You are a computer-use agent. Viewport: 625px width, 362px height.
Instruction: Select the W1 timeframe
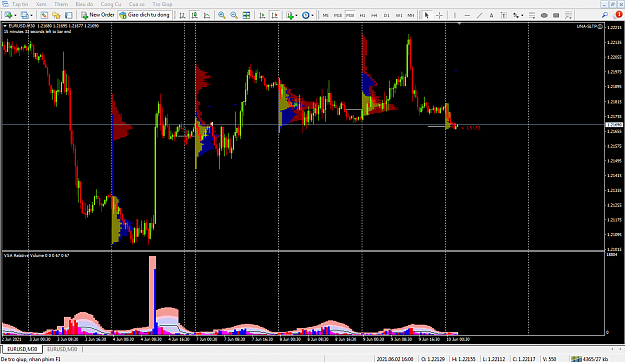point(399,15)
